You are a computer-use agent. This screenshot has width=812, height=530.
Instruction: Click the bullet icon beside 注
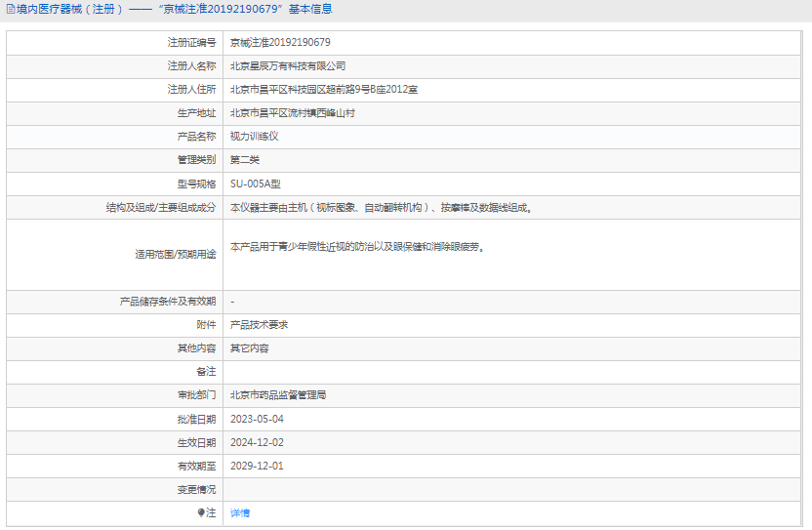click(x=201, y=512)
